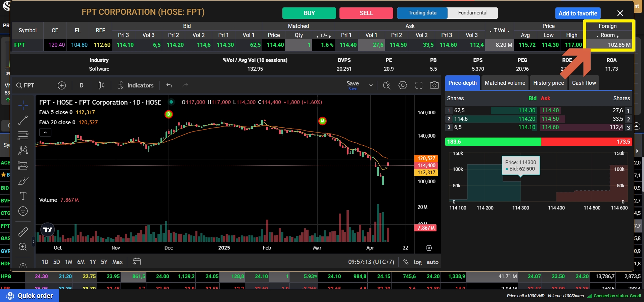Cycle the +/- column header arrows

tap(324, 35)
